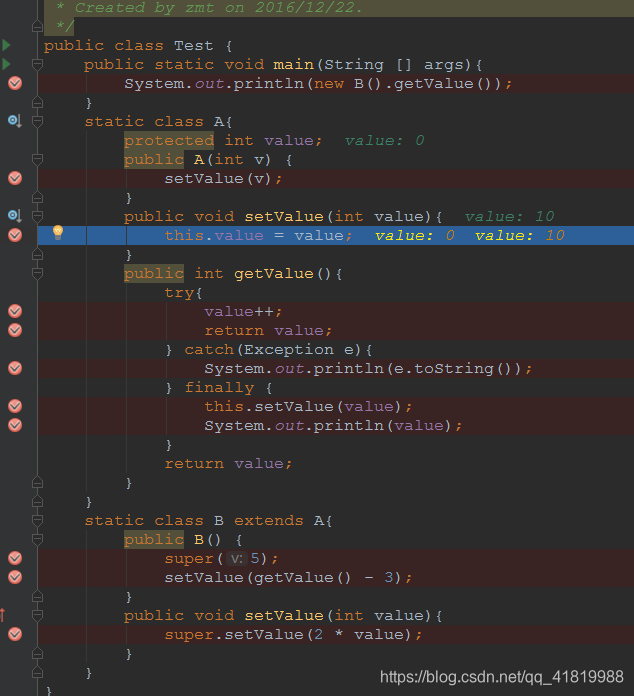
Task: Click the main method name
Action: click(293, 64)
